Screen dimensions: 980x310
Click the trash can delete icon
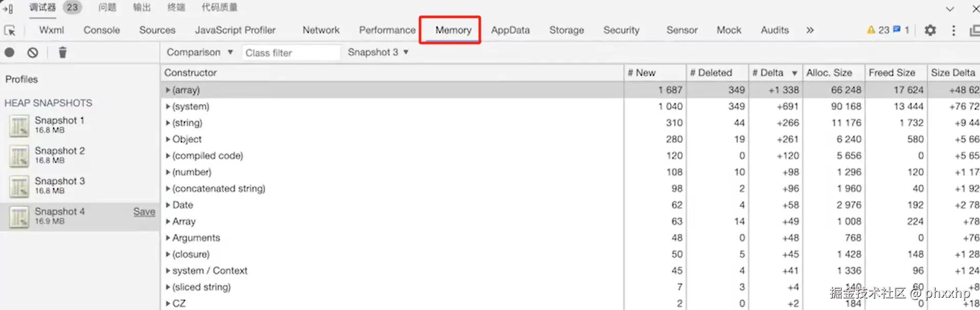pyautogui.click(x=62, y=52)
